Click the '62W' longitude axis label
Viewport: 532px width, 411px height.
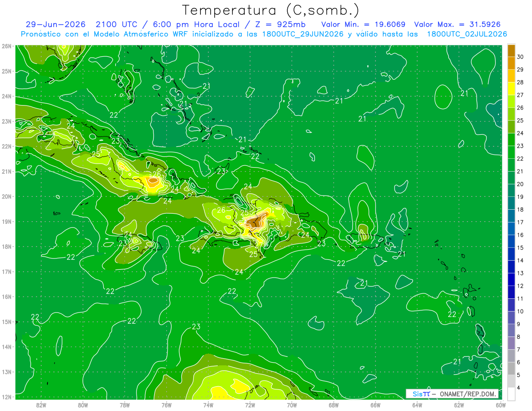459,404
